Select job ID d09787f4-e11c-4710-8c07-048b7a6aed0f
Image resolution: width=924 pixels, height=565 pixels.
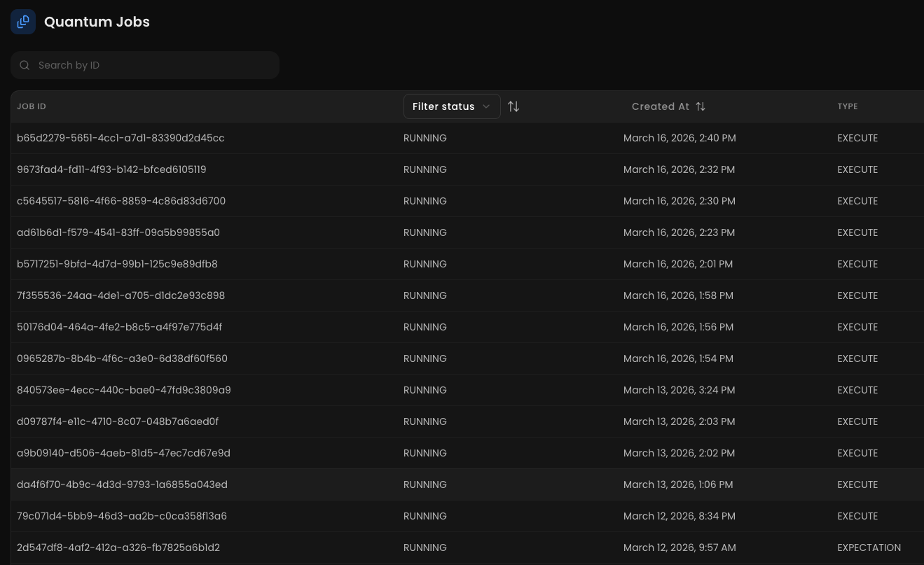[118, 421]
